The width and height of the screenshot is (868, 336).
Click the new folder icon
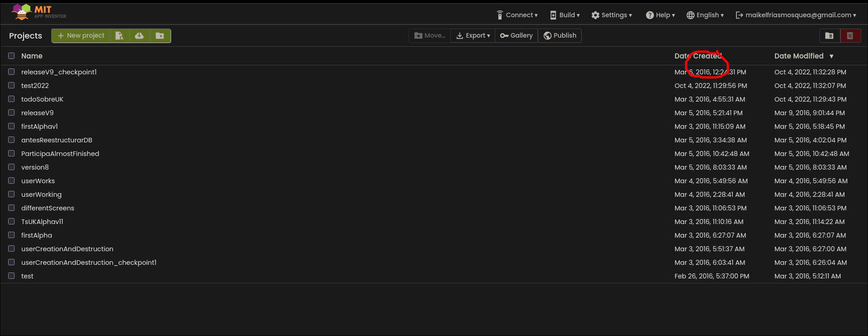(x=160, y=36)
